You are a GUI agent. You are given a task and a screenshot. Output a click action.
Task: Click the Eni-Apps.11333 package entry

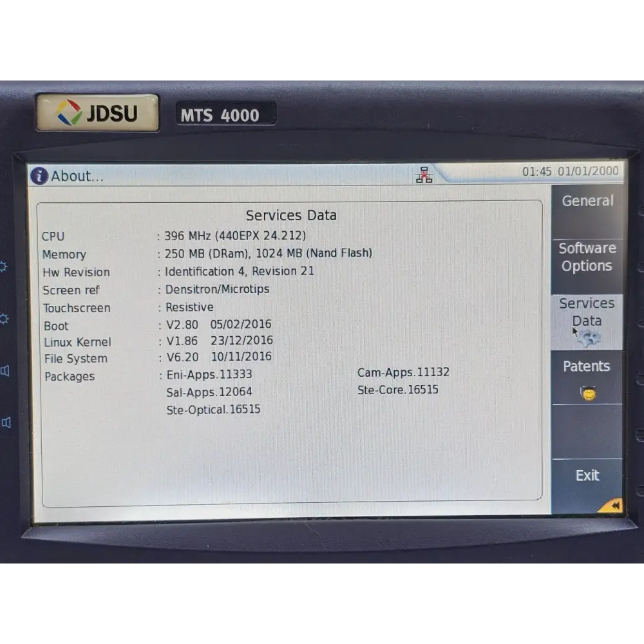[209, 375]
